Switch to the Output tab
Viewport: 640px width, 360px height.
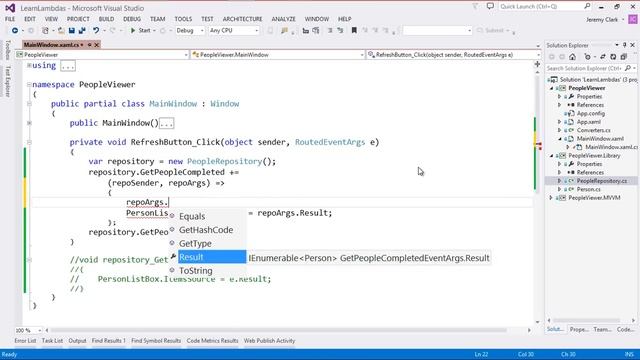coord(77,341)
